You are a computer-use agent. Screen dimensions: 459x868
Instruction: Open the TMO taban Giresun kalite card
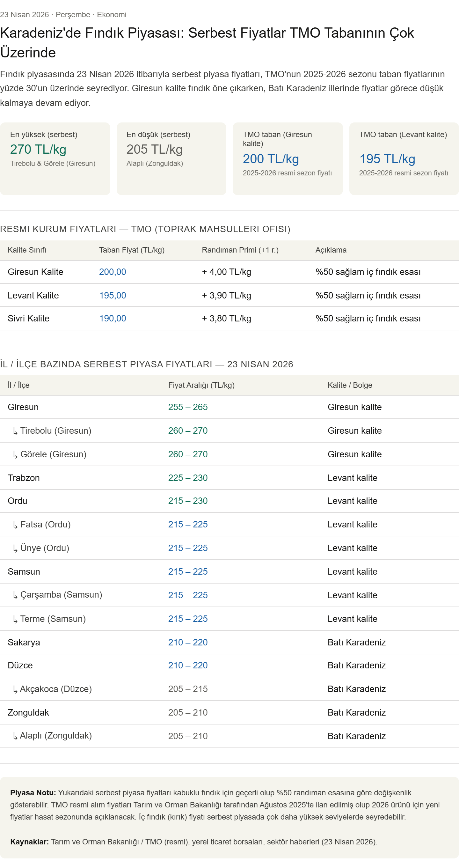coord(287,158)
